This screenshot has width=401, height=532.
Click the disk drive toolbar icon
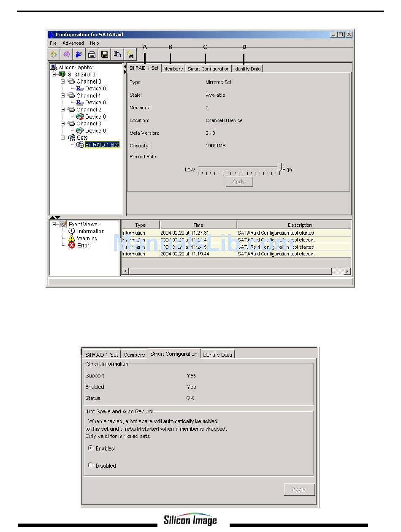92,54
